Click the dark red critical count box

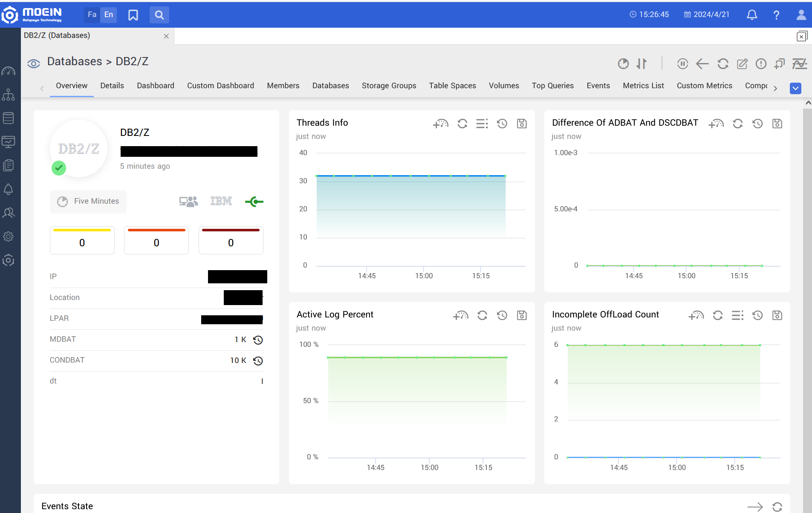click(231, 240)
